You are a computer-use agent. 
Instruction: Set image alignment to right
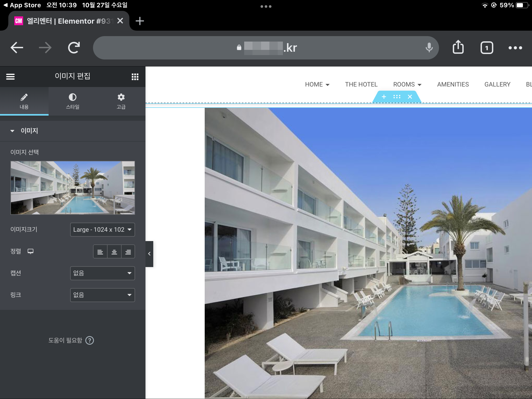pyautogui.click(x=128, y=252)
